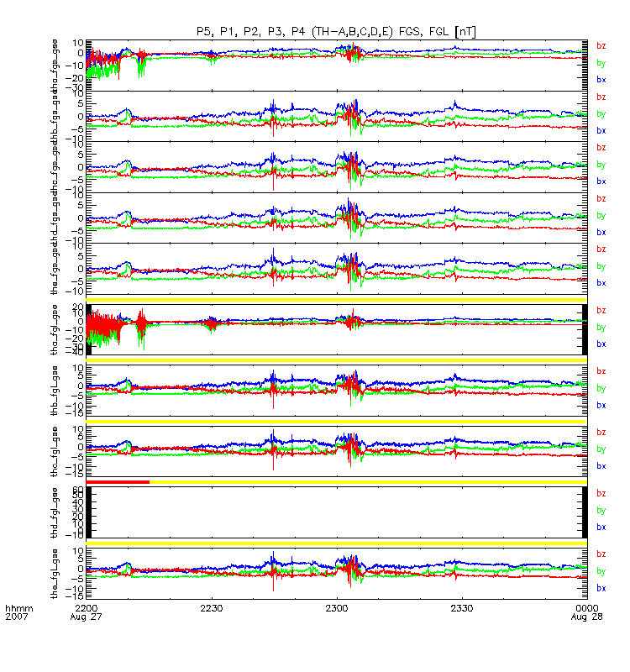
Task: Click yellow status bar above tha_fgl panel
Action: [337, 300]
